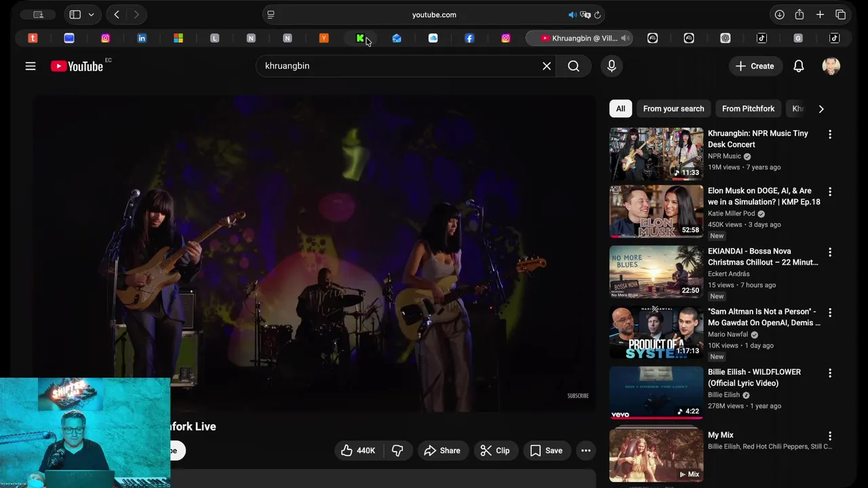This screenshot has width=868, height=488.
Task: Open the Katie Miller Pod channel link
Action: tap(731, 213)
